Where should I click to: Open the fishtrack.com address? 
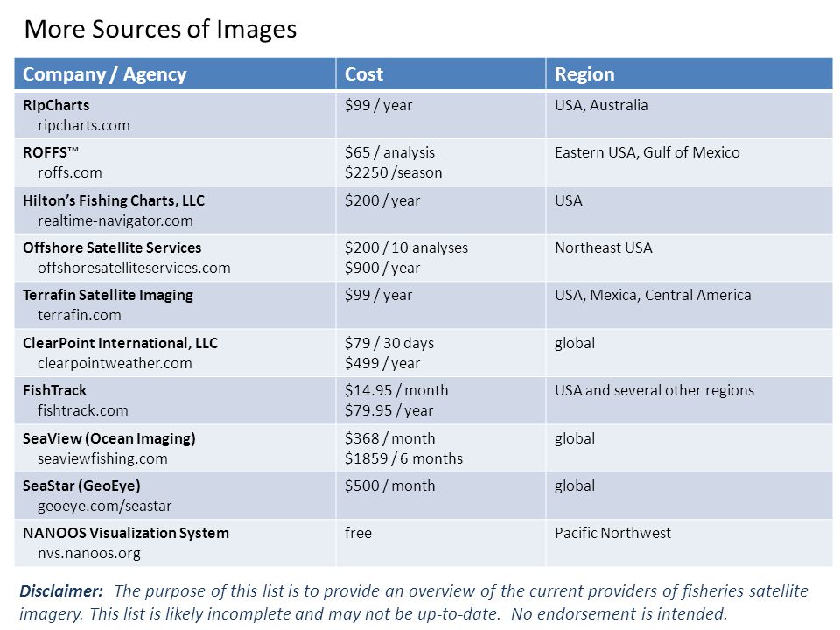point(82,411)
